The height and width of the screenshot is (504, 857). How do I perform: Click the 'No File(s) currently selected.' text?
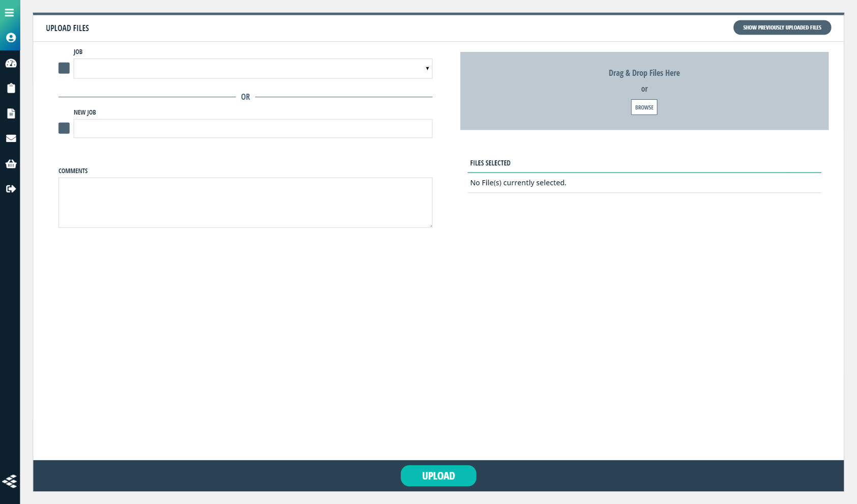[x=518, y=183]
